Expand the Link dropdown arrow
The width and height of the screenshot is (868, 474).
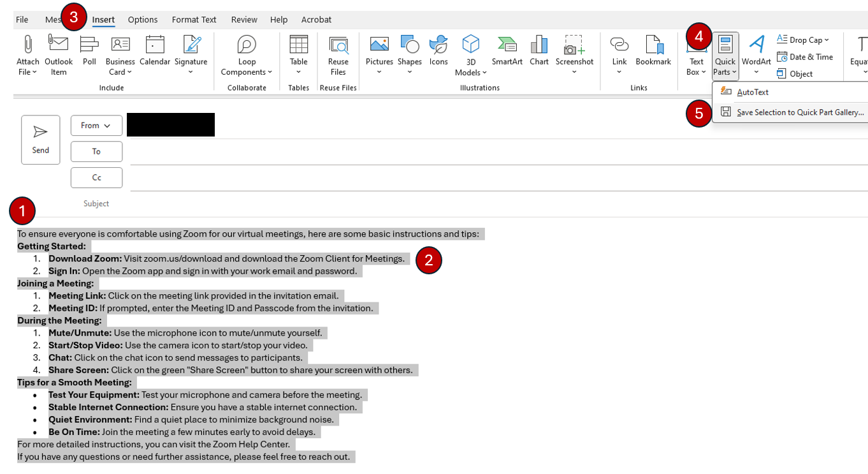coord(619,72)
